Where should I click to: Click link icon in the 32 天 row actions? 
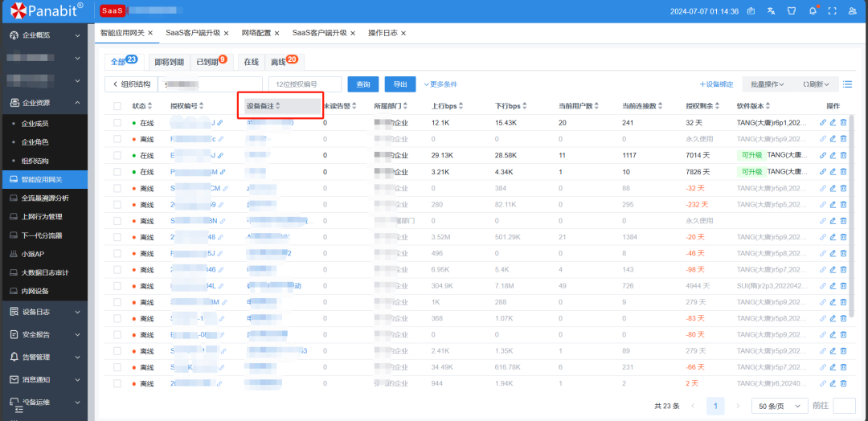(823, 123)
